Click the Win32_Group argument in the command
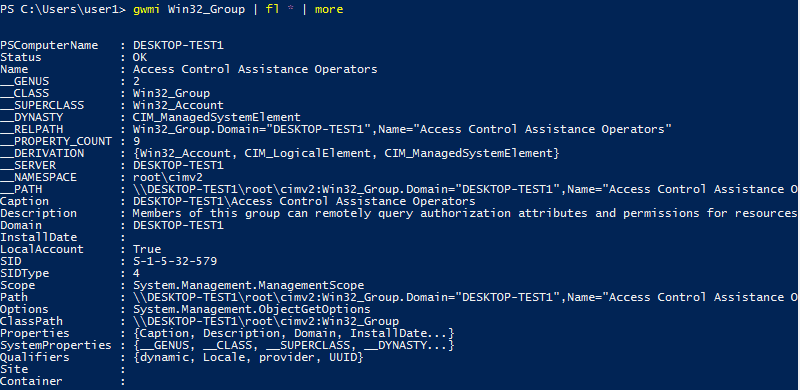This screenshot has height=390, width=800. coord(206,9)
